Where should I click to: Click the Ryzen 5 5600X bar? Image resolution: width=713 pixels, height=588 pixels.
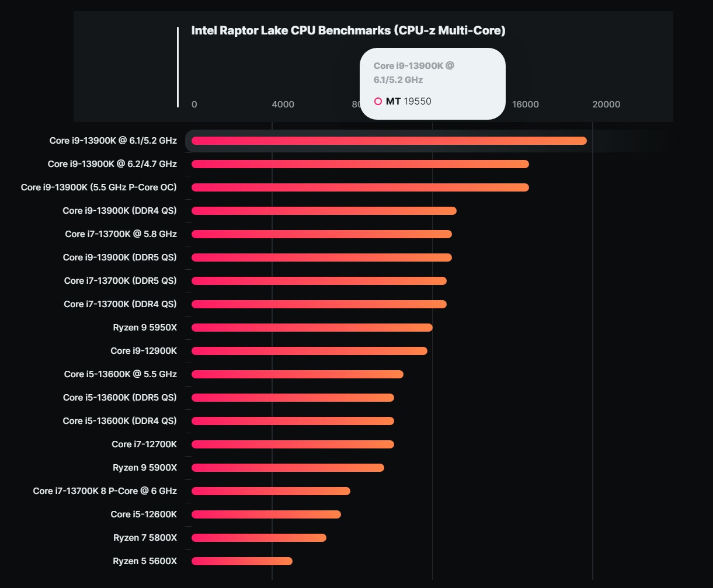click(x=242, y=561)
